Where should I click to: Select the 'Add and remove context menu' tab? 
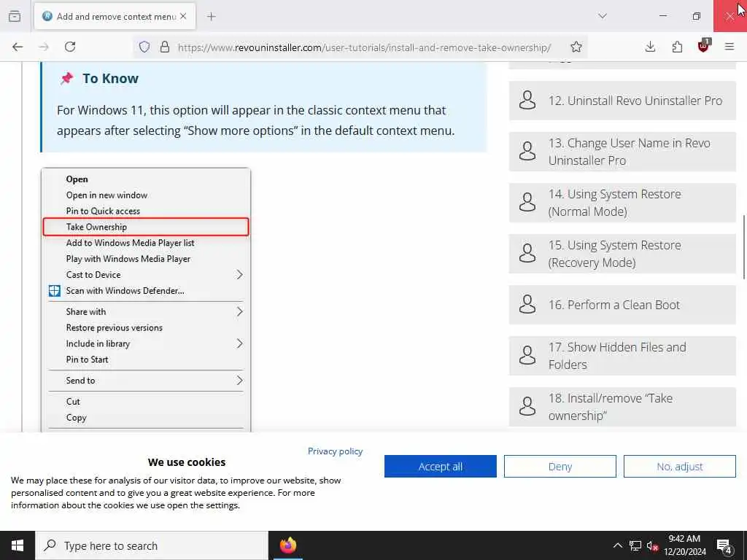pyautogui.click(x=115, y=17)
